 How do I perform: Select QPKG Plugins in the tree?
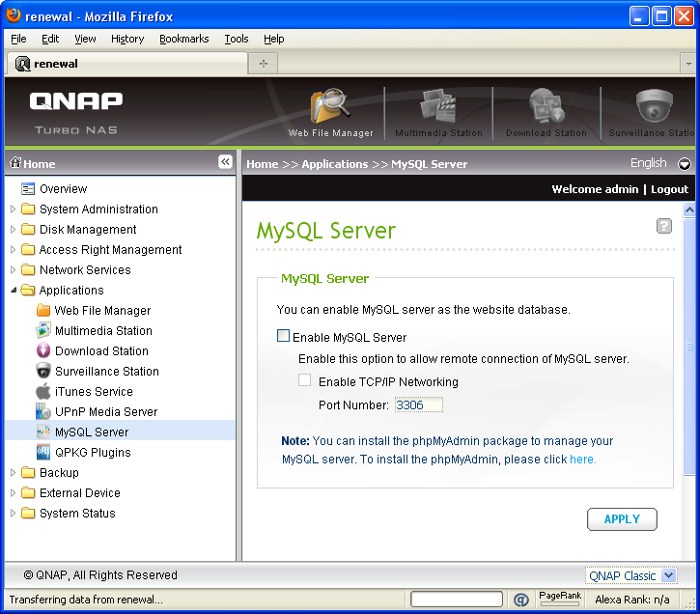pos(93,452)
